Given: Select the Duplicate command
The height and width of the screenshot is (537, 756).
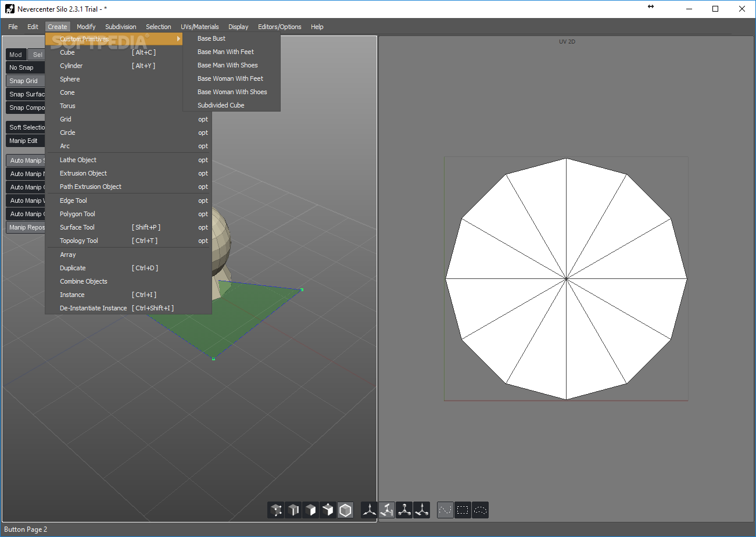Looking at the screenshot, I should 128,268.
